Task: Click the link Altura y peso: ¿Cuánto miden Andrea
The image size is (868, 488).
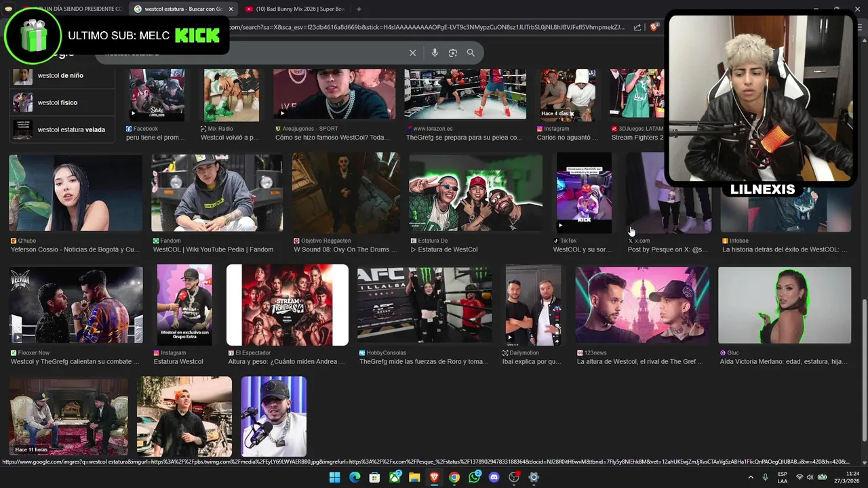Action: [286, 362]
